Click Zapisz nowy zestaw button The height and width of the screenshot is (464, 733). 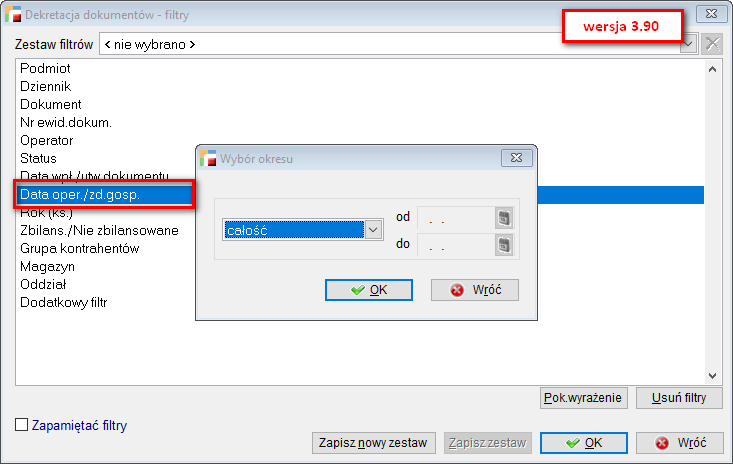tap(374, 442)
